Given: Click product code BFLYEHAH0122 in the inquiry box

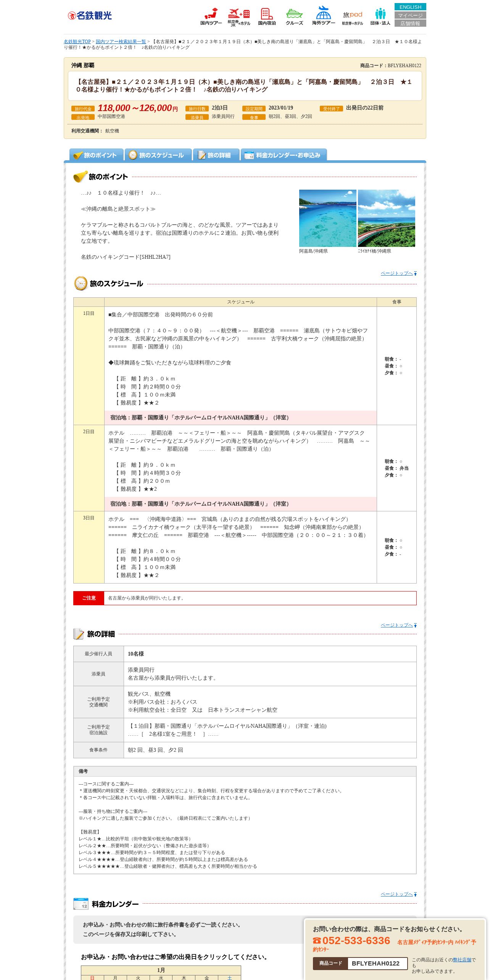Looking at the screenshot, I should point(376,963).
